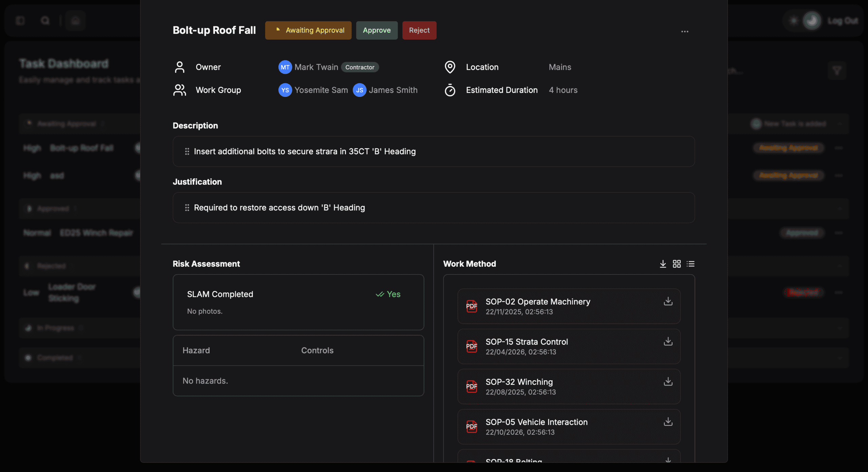Image resolution: width=868 pixels, height=472 pixels.
Task: Open the SOP-02 Operate Machinery document
Action: coord(569,306)
